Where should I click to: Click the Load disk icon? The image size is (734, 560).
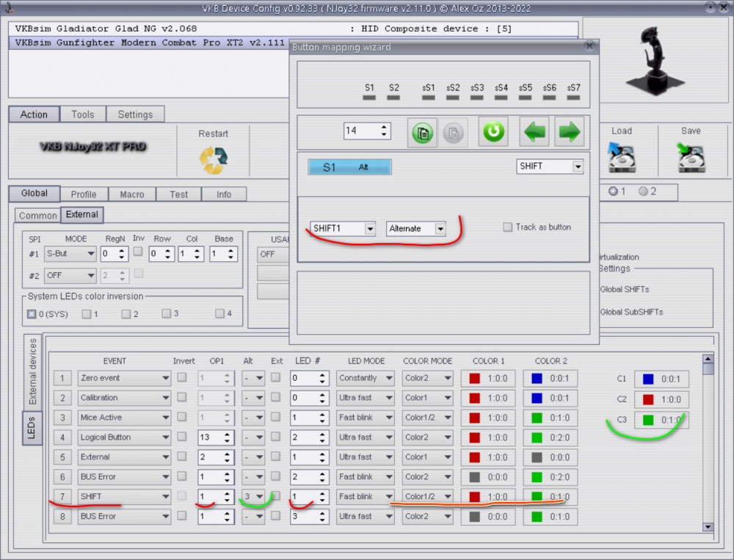click(622, 157)
